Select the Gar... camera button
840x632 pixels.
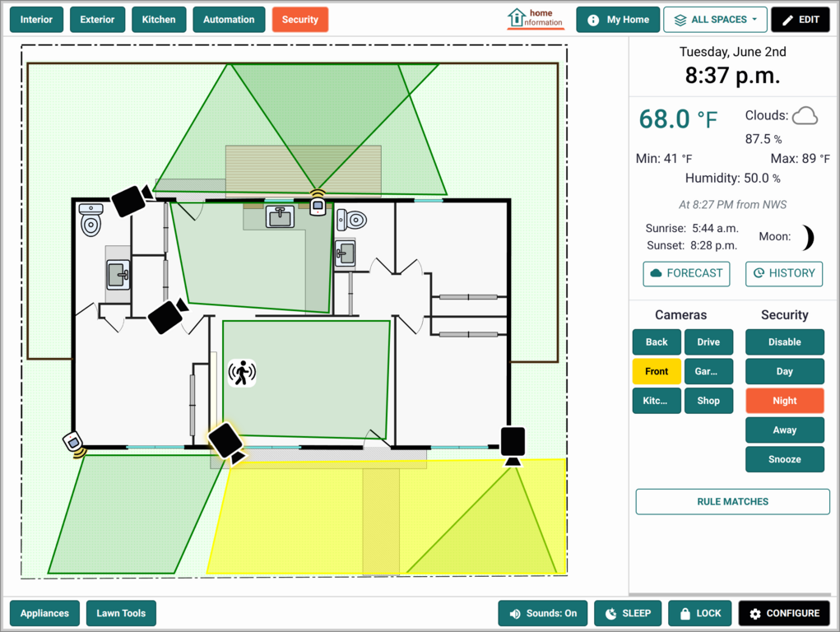point(708,371)
